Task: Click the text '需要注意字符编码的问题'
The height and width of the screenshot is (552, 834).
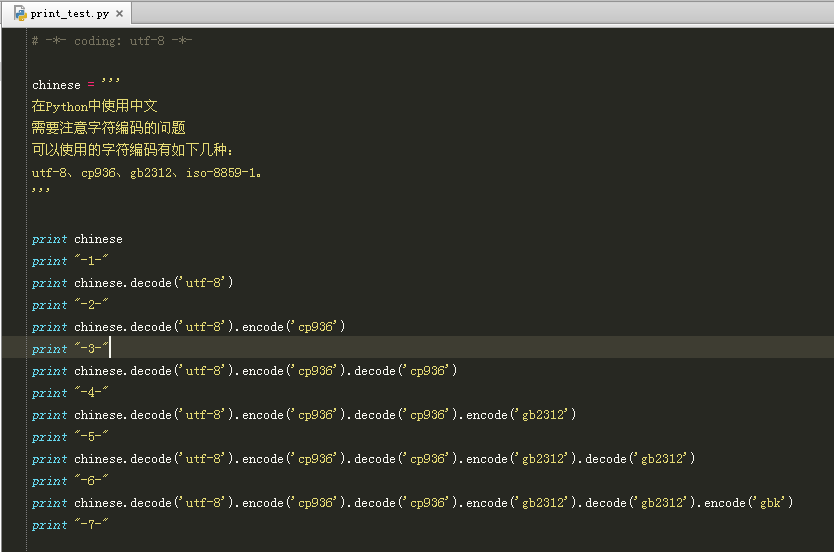Action: click(x=109, y=128)
